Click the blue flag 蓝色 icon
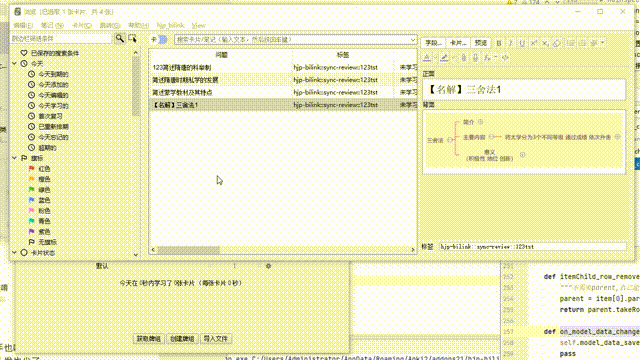 click(x=32, y=200)
